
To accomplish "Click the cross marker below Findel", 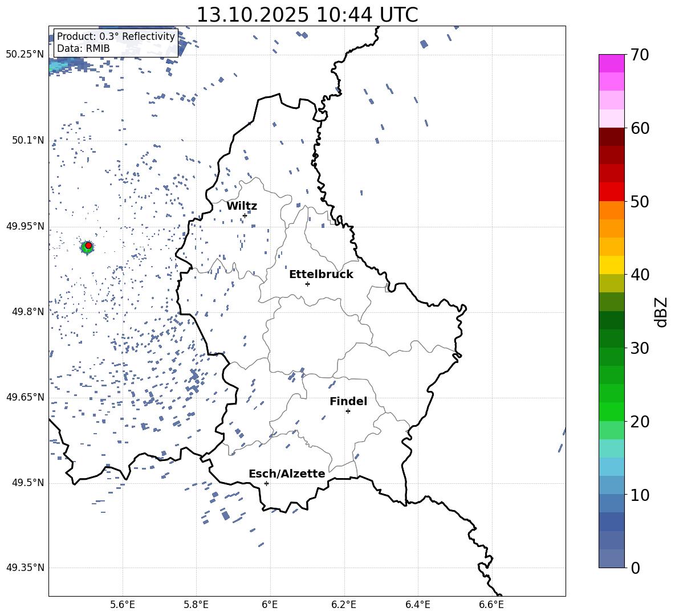I will pyautogui.click(x=348, y=411).
